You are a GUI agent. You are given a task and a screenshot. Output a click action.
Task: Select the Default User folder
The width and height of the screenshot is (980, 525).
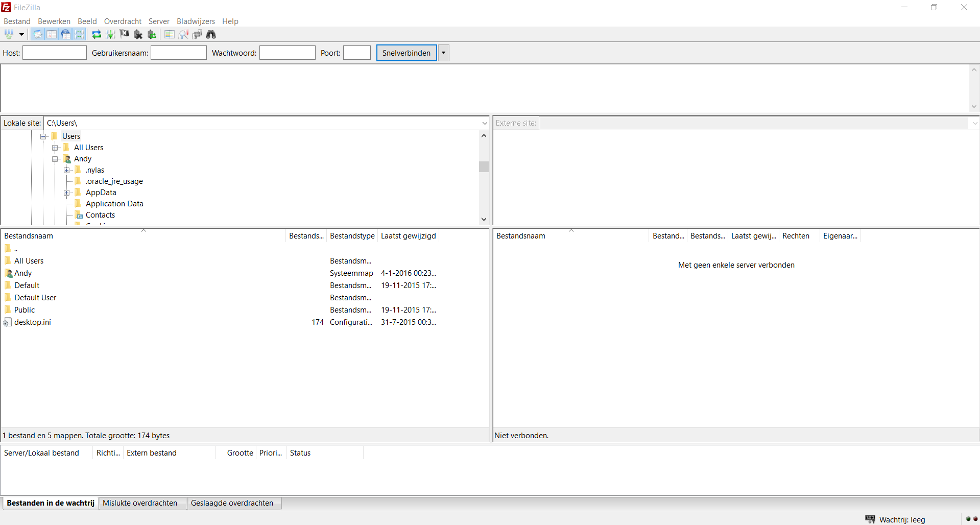pos(35,298)
